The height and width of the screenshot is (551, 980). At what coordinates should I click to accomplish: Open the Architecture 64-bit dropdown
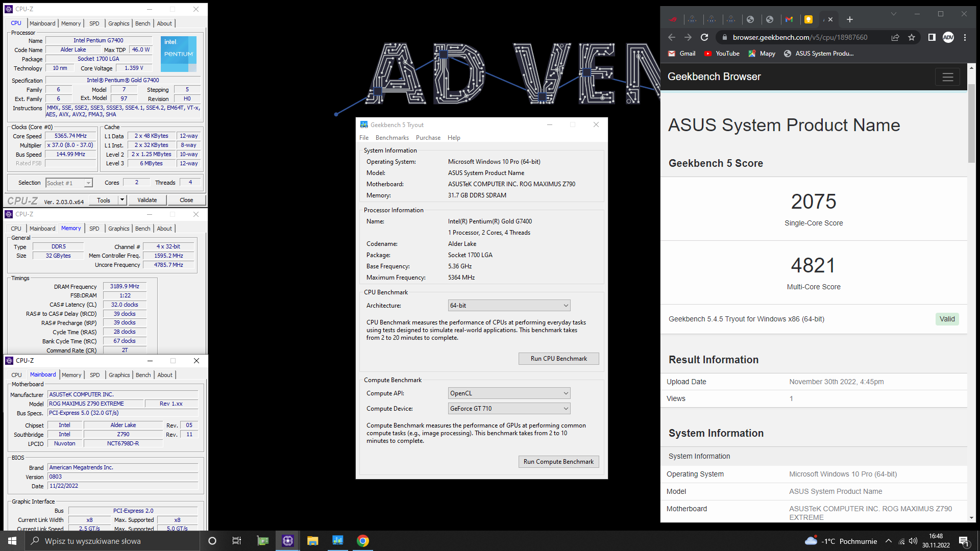click(x=509, y=306)
